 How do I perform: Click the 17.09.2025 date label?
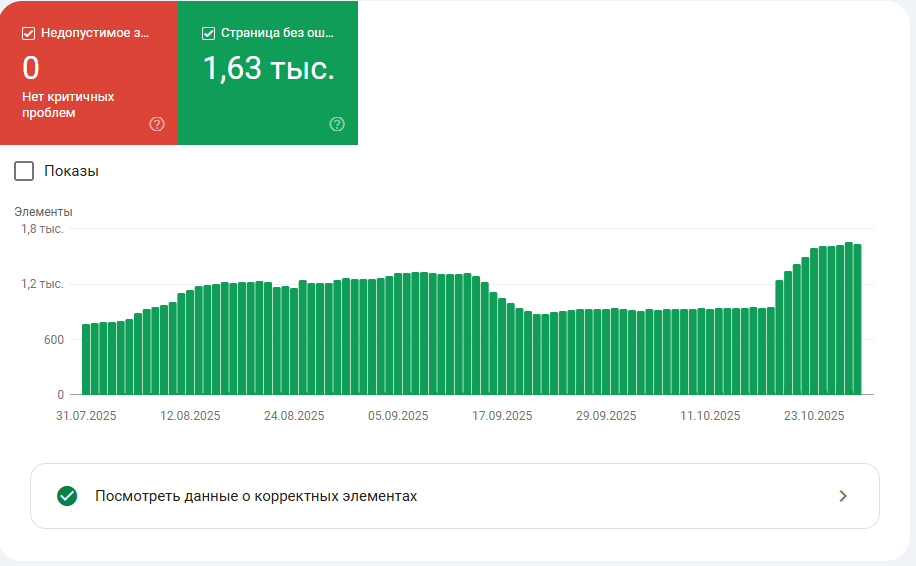click(502, 416)
